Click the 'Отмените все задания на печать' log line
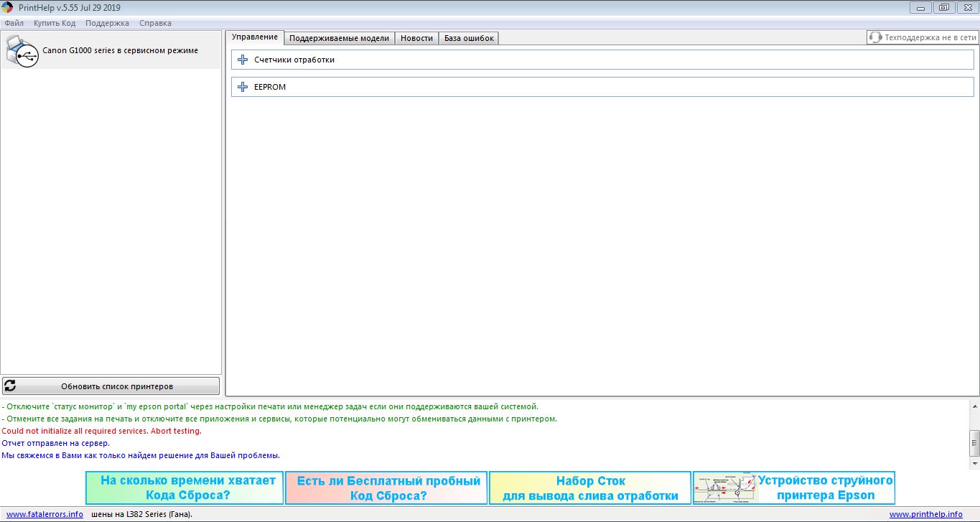 pos(279,419)
